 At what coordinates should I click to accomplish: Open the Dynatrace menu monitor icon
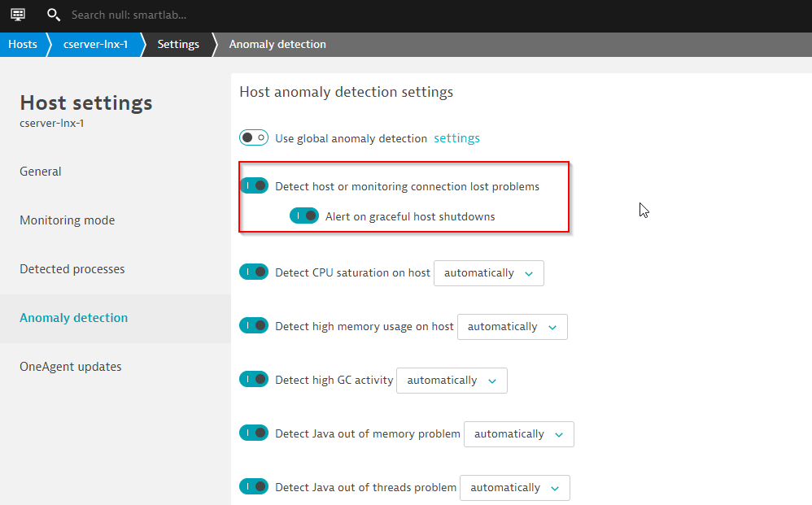pyautogui.click(x=18, y=15)
